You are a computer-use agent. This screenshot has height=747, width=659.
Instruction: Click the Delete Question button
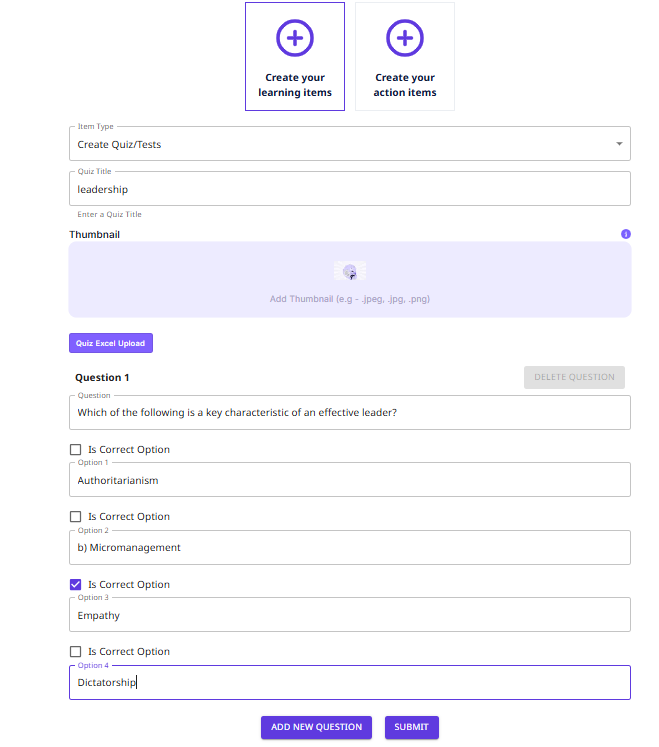[x=574, y=377]
